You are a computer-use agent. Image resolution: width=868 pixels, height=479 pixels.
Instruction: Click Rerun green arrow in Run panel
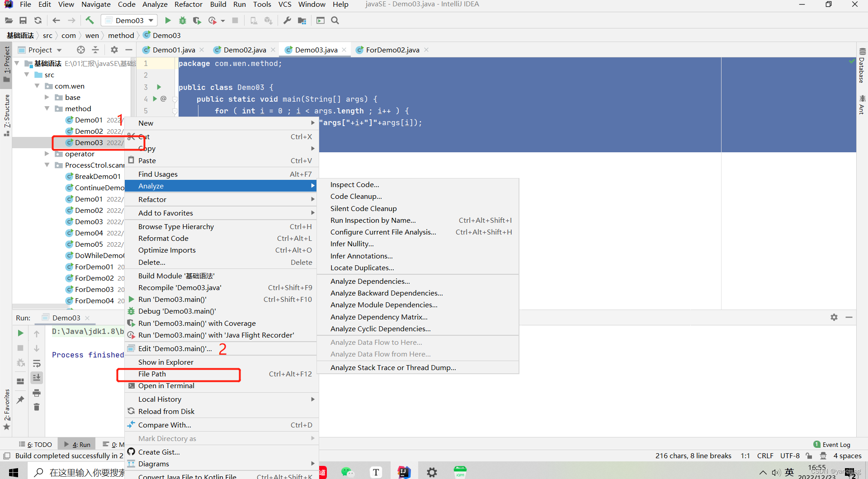pyautogui.click(x=20, y=333)
